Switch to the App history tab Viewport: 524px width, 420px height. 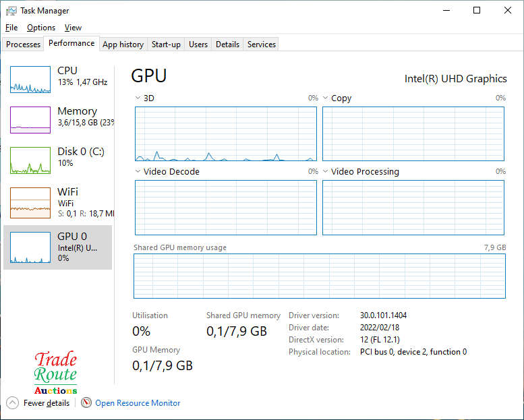pyautogui.click(x=123, y=44)
